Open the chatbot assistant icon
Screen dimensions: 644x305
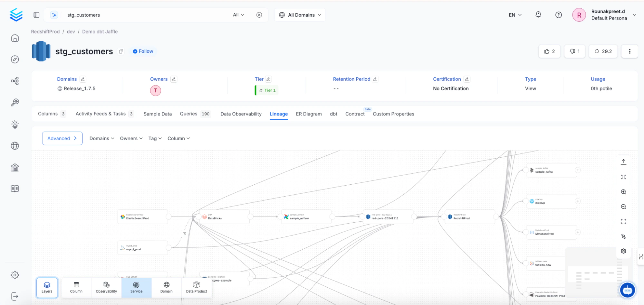(x=628, y=290)
